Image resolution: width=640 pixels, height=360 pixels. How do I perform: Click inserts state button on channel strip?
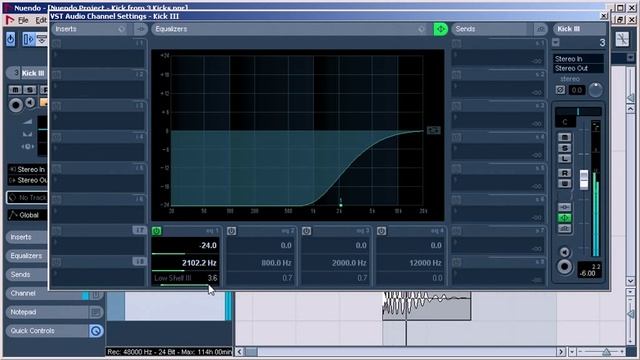click(564, 207)
